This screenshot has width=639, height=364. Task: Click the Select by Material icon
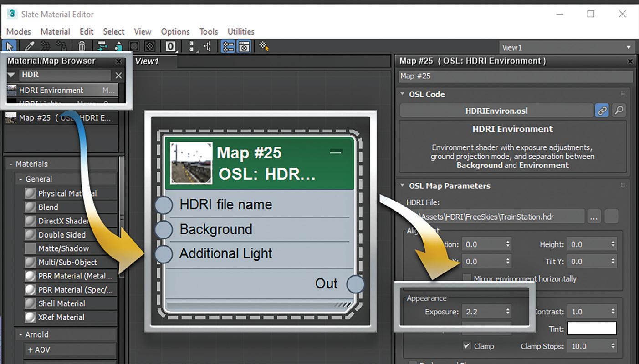pyautogui.click(x=264, y=46)
